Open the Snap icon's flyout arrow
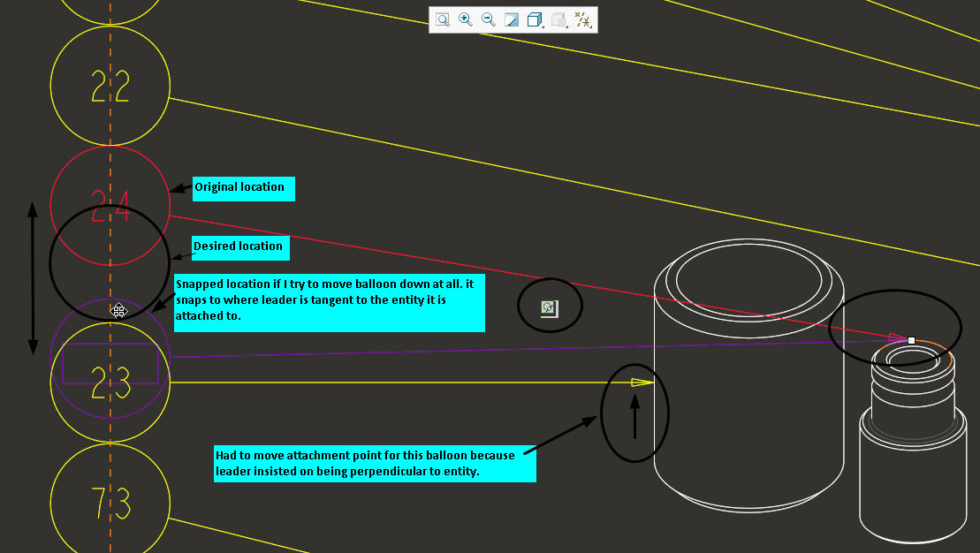 [591, 26]
